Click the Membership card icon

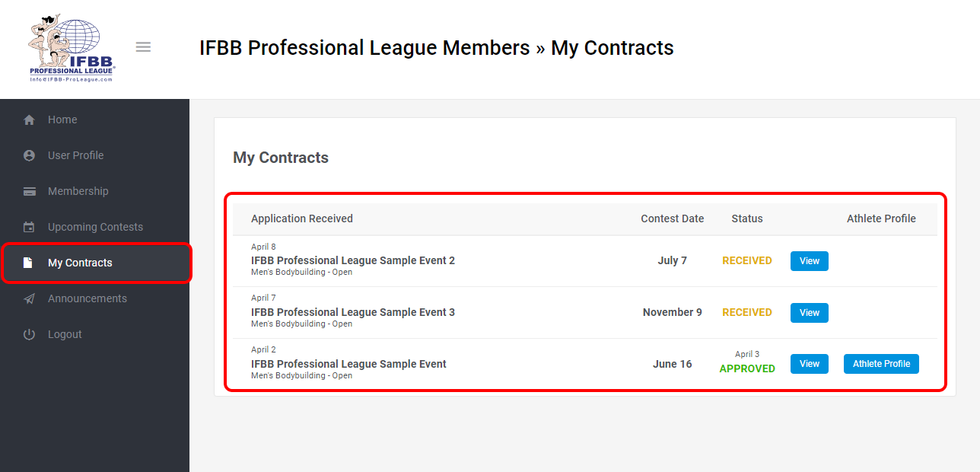coord(29,191)
